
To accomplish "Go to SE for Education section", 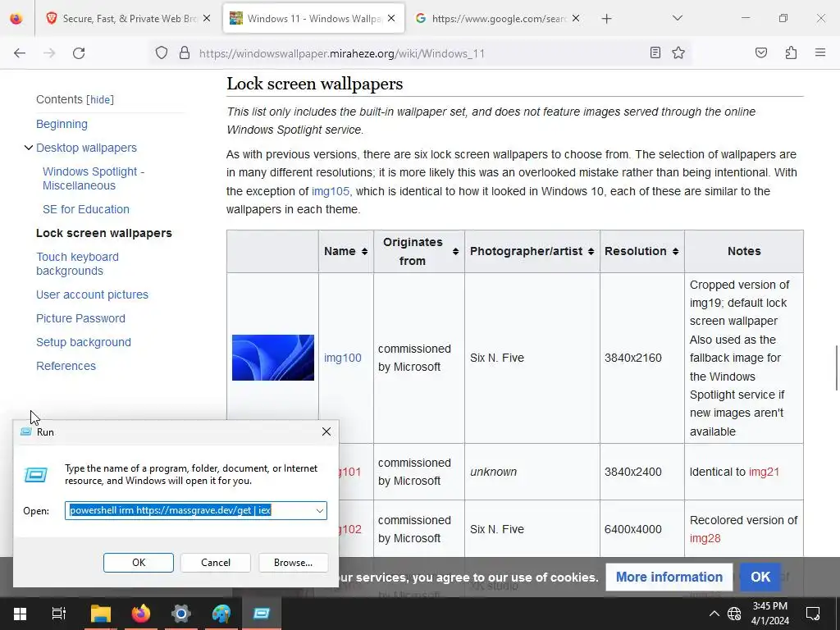I will coord(85,209).
